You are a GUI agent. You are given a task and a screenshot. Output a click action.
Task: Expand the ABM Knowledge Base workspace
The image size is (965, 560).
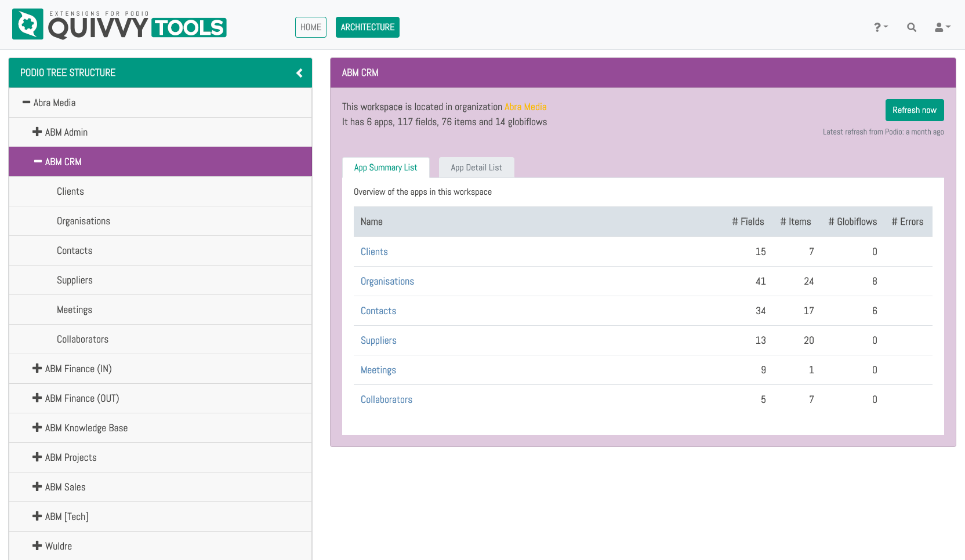pos(37,428)
